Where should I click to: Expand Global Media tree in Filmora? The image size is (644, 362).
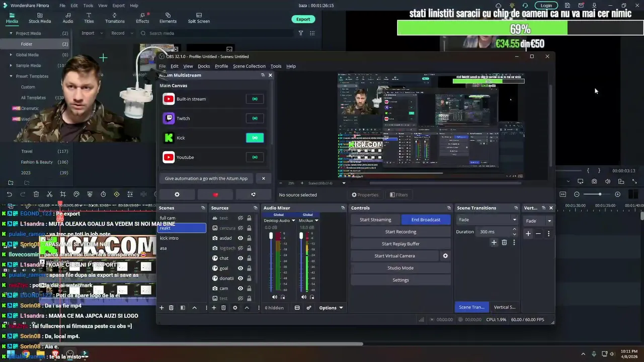tap(11, 55)
